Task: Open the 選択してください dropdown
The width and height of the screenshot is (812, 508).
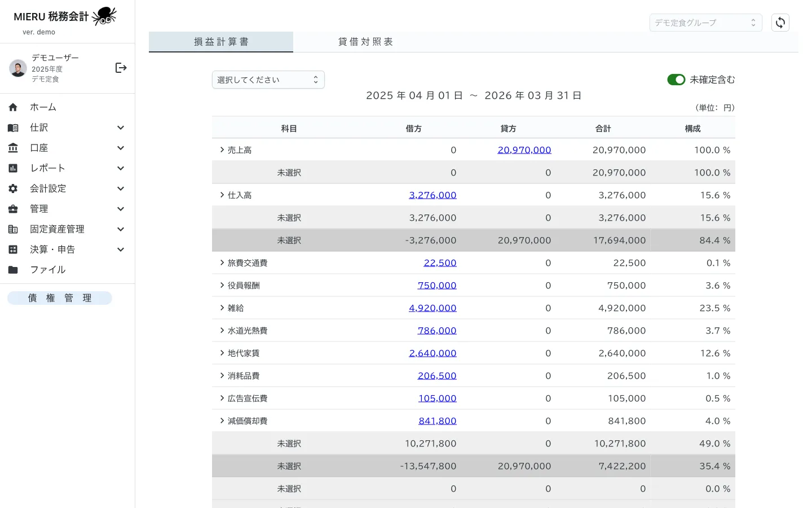Action: [x=268, y=80]
